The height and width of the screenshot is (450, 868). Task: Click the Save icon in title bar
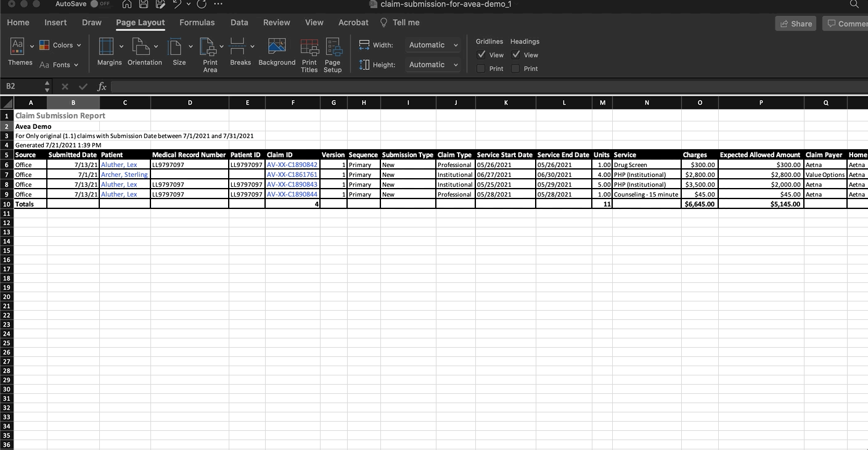(x=143, y=4)
